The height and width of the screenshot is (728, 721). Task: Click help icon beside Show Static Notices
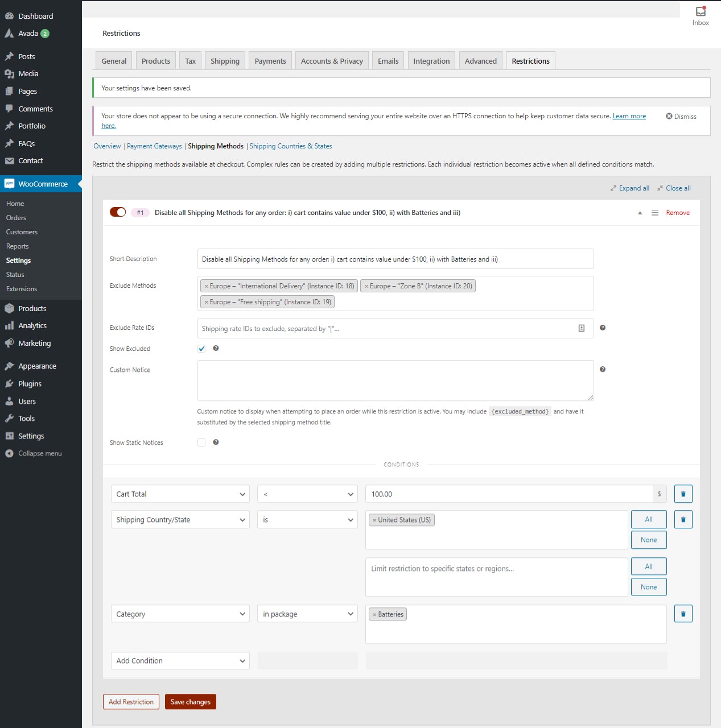coord(216,442)
